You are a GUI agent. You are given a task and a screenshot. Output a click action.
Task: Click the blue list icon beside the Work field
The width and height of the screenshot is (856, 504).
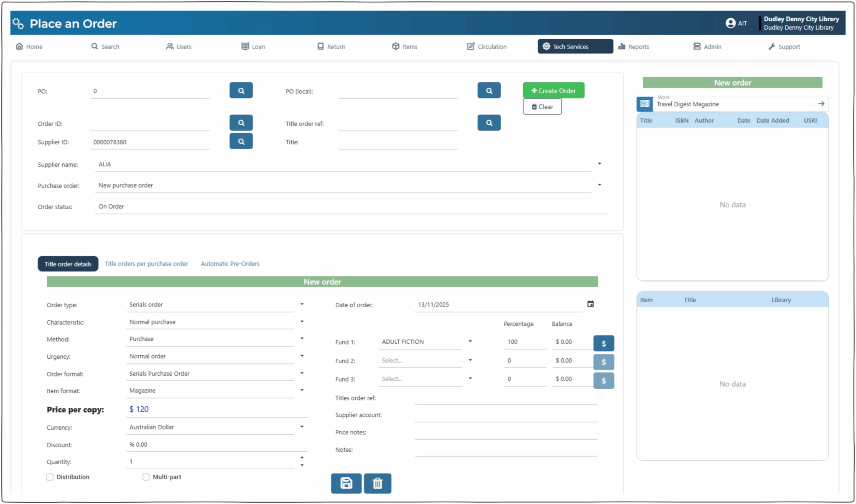645,104
